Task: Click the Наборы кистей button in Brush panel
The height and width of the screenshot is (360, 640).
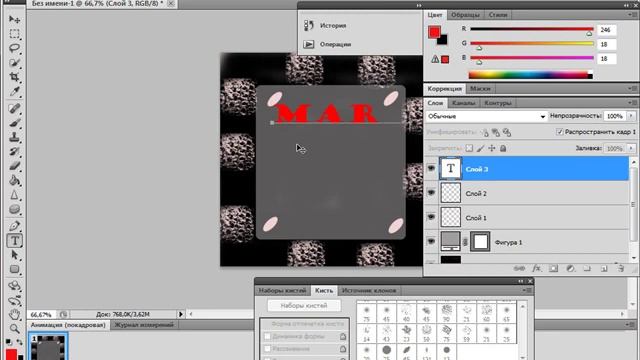Action: click(304, 305)
